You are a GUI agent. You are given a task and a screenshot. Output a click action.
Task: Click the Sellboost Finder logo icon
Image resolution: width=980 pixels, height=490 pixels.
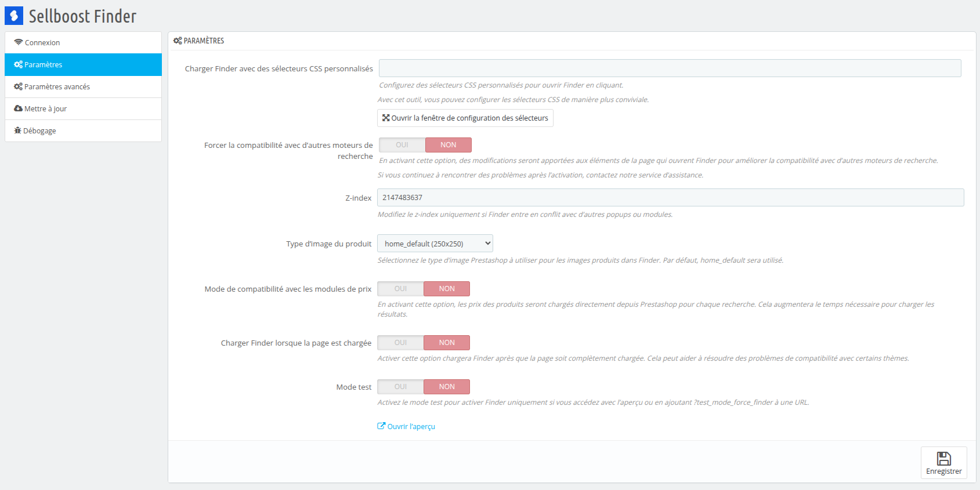pos(14,16)
